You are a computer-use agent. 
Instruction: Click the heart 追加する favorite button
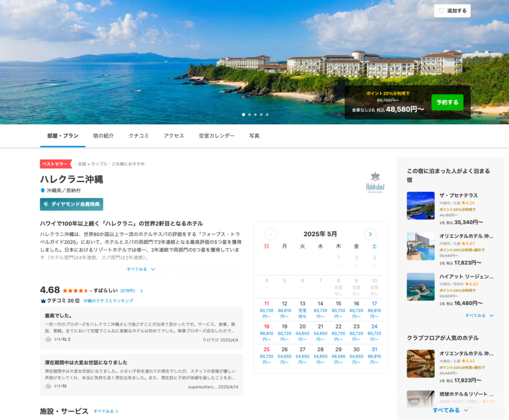click(452, 11)
